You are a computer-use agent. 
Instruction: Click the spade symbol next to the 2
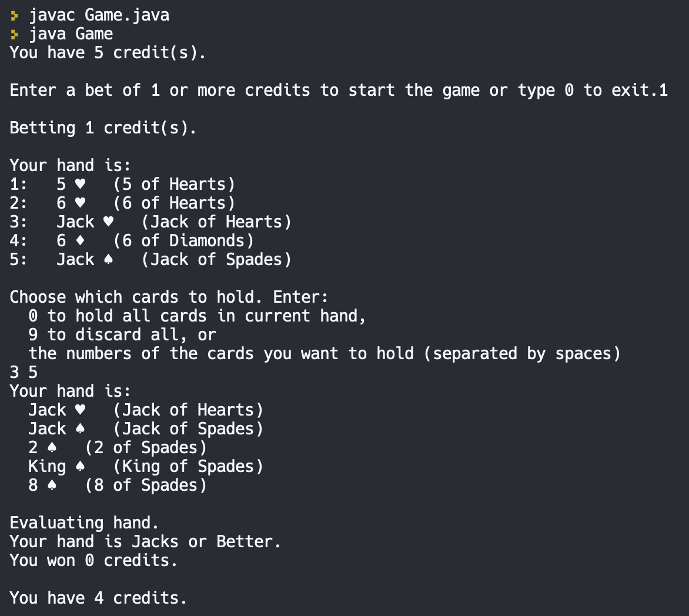click(x=52, y=448)
